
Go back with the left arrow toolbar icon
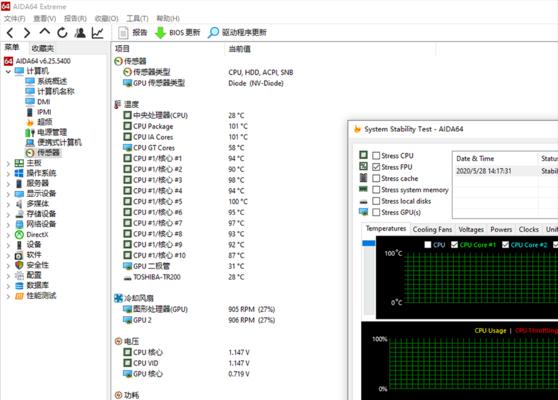click(10, 33)
